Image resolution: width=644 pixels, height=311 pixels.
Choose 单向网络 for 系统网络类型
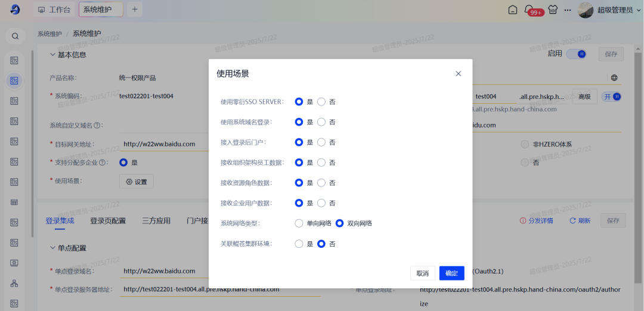[299, 223]
